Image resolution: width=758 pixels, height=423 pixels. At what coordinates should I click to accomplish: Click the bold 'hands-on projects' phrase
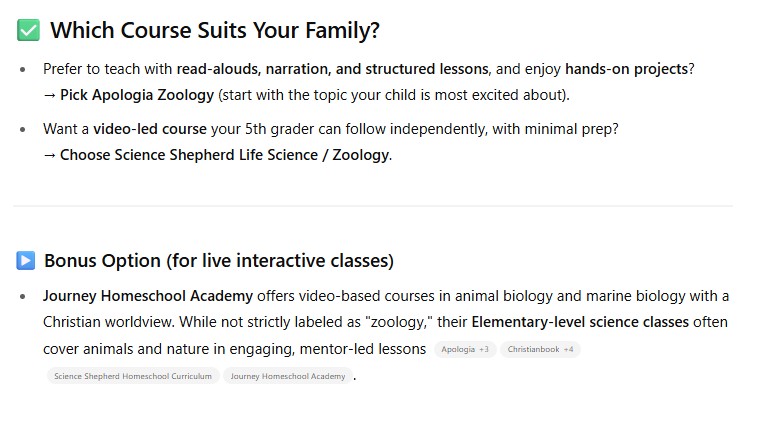point(626,69)
